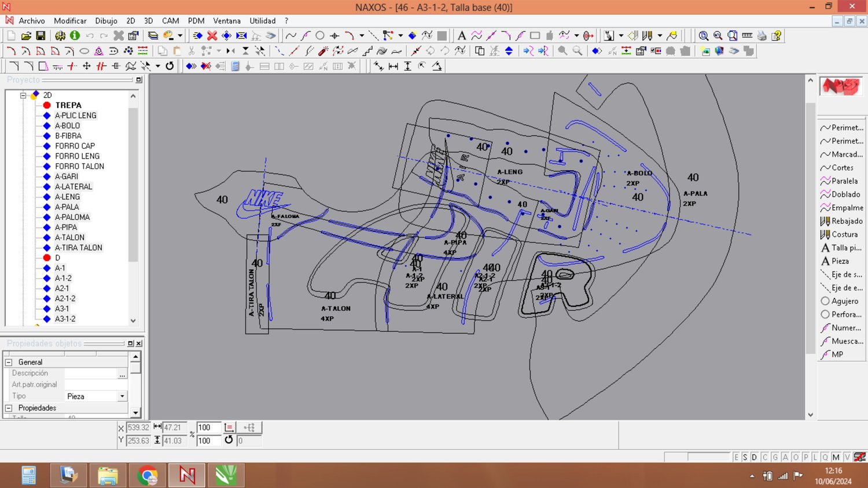Viewport: 868px width, 488px height.
Task: Select the A-TIRA TALON tree item
Action: (x=79, y=248)
